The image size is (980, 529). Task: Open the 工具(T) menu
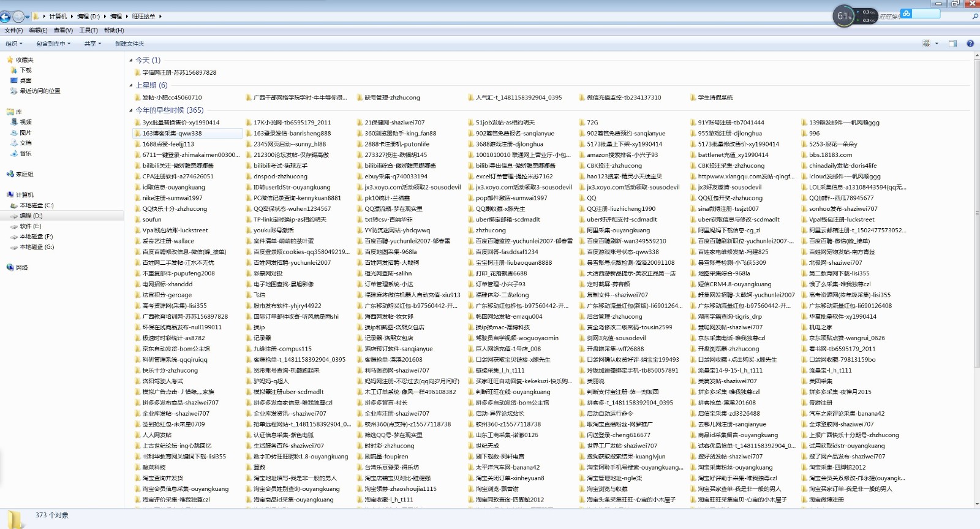tap(88, 30)
